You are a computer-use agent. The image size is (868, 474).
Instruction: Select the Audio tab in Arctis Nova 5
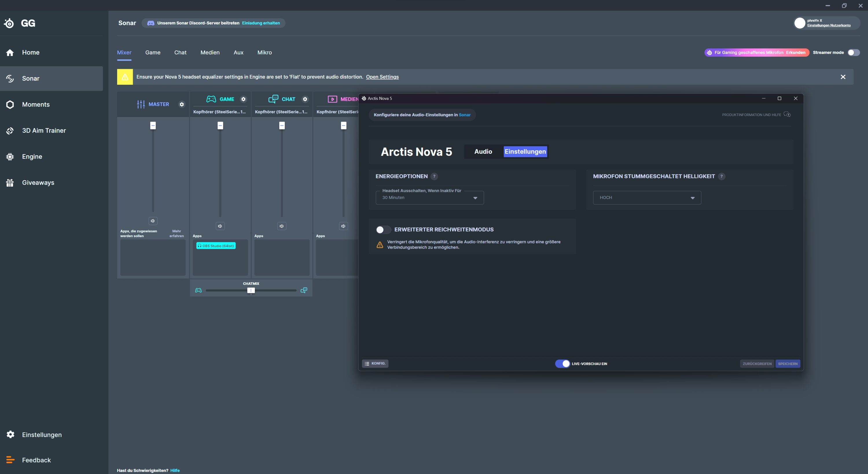pyautogui.click(x=483, y=151)
